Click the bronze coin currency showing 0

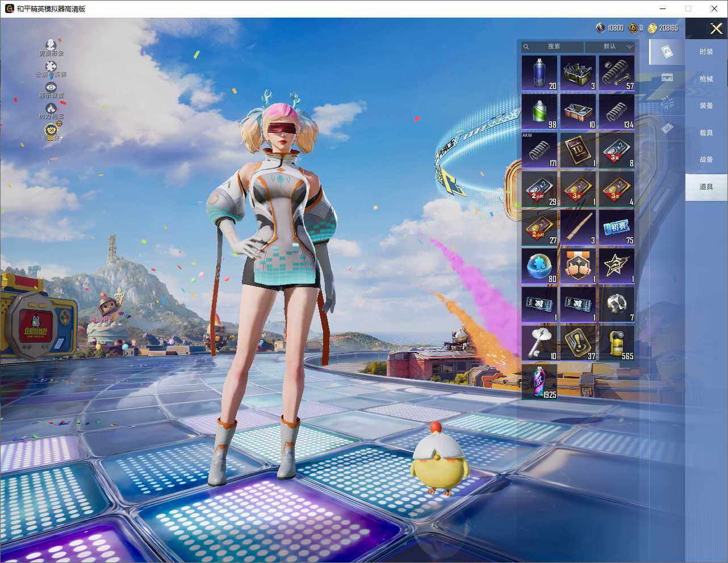(x=633, y=28)
